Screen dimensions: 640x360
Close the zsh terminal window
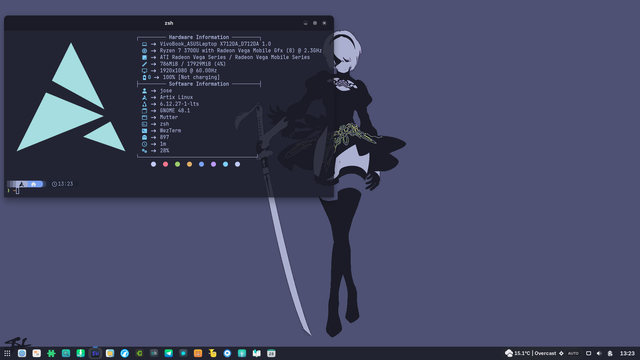click(x=324, y=23)
